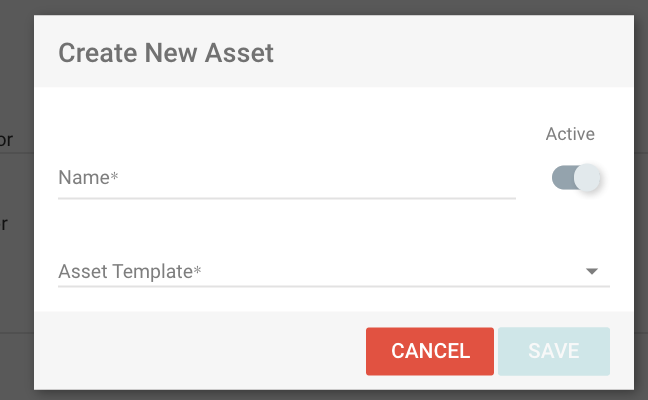Click the Name* placeholder text
648x400 pixels.
(88, 178)
